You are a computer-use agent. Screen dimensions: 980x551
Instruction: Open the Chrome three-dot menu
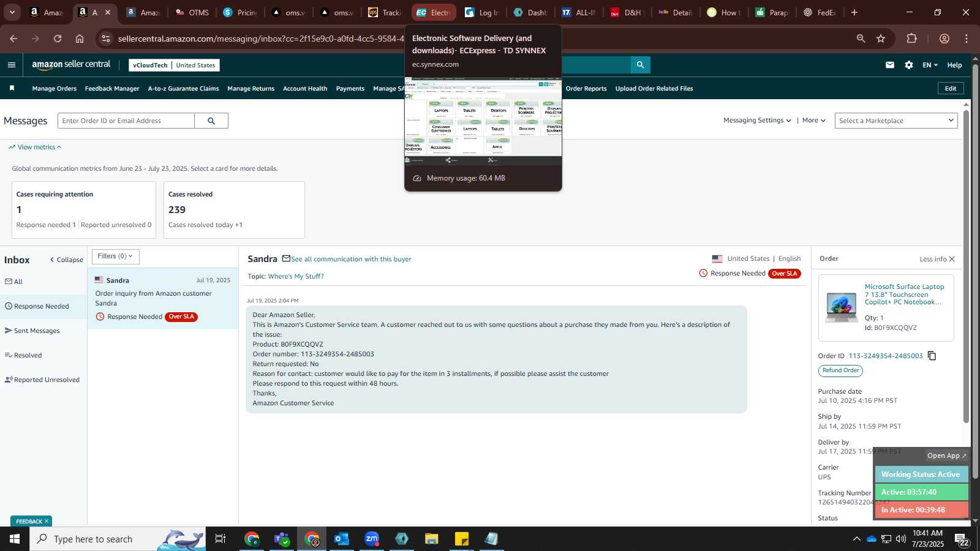tap(967, 39)
